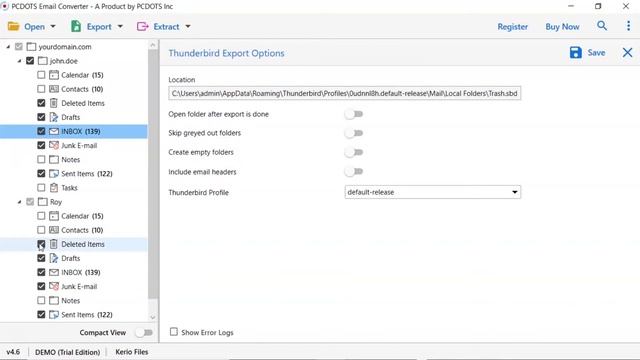Click john.doe Contacts folder icon
Image resolution: width=640 pixels, height=360 pixels.
pyautogui.click(x=54, y=89)
